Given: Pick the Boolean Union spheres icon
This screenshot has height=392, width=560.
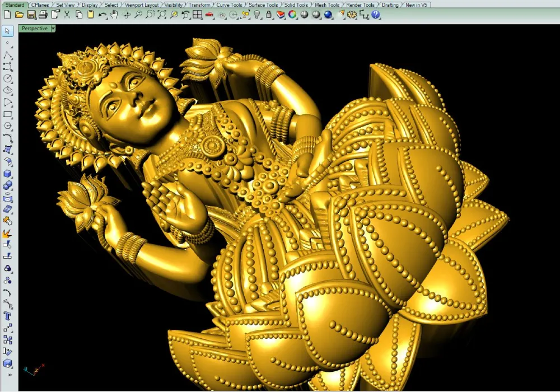Looking at the screenshot, I should tap(7, 186).
